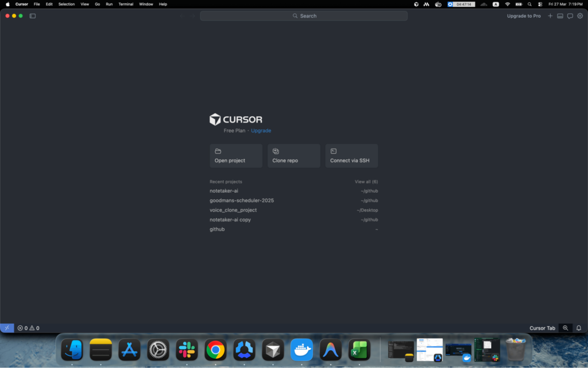This screenshot has width=588, height=368.
Task: Open the notifications bell in the status bar
Action: tap(580, 328)
